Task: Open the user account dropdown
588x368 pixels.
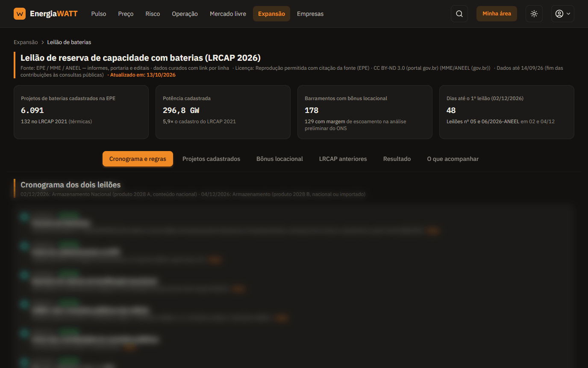Action: 562,14
